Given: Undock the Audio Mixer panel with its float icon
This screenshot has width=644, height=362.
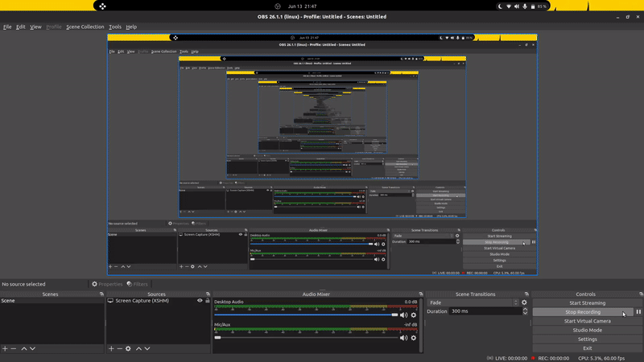Looking at the screenshot, I should (x=421, y=294).
